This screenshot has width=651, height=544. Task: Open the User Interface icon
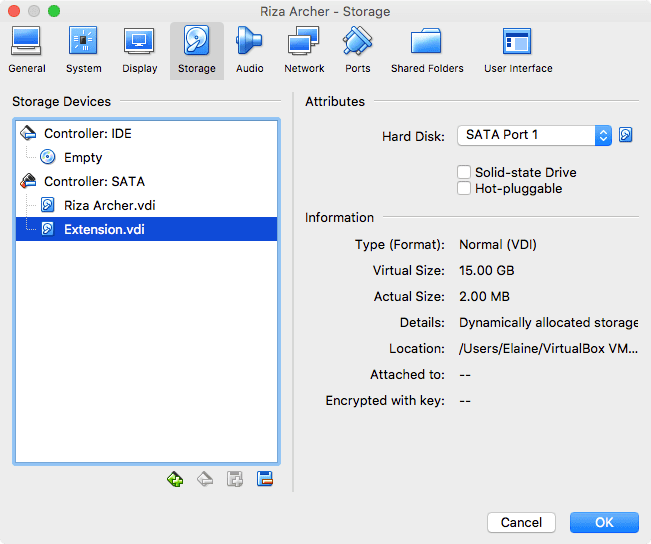(x=517, y=41)
